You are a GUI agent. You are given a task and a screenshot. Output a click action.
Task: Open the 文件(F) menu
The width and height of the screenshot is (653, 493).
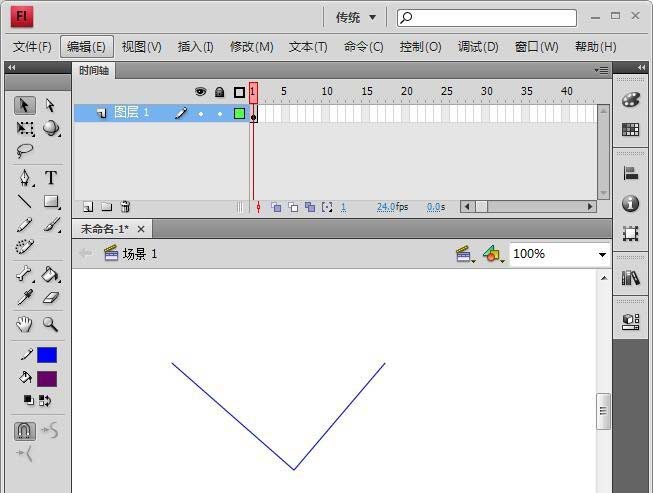pyautogui.click(x=32, y=47)
